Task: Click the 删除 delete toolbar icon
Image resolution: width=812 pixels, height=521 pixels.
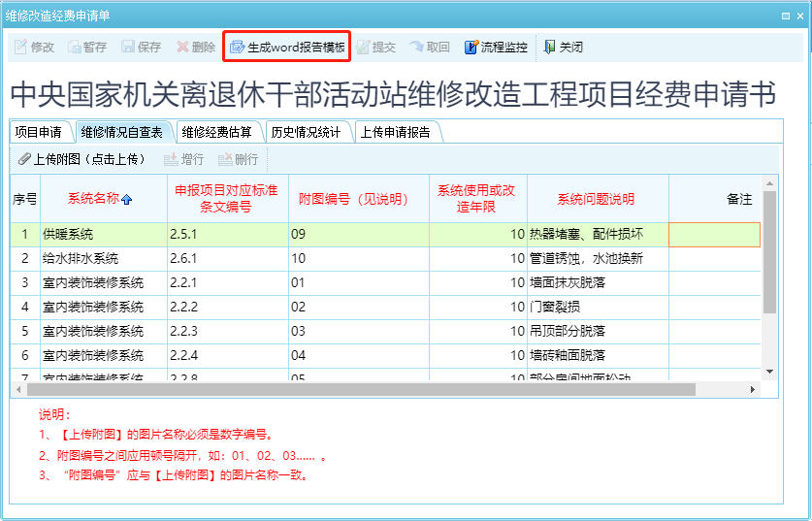Action: [x=183, y=47]
